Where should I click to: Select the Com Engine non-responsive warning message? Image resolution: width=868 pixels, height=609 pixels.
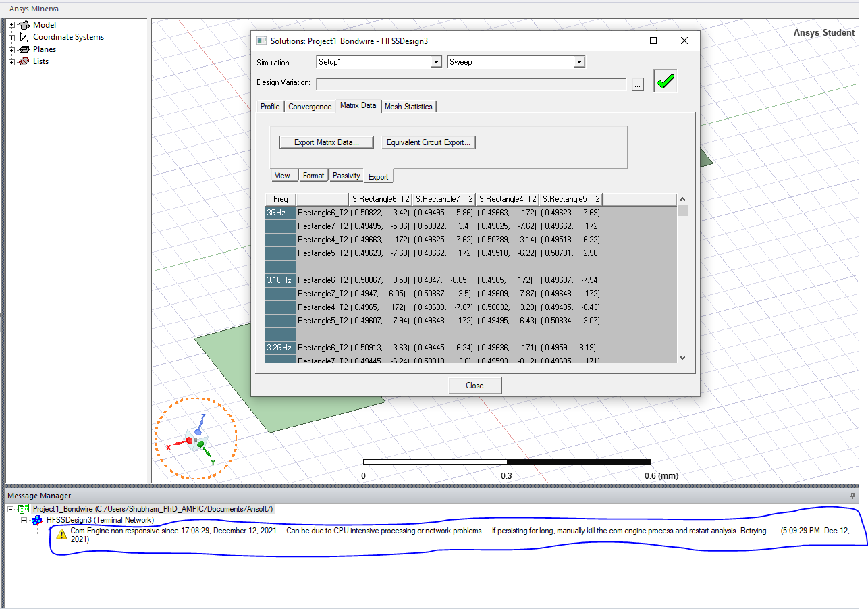[x=460, y=535]
